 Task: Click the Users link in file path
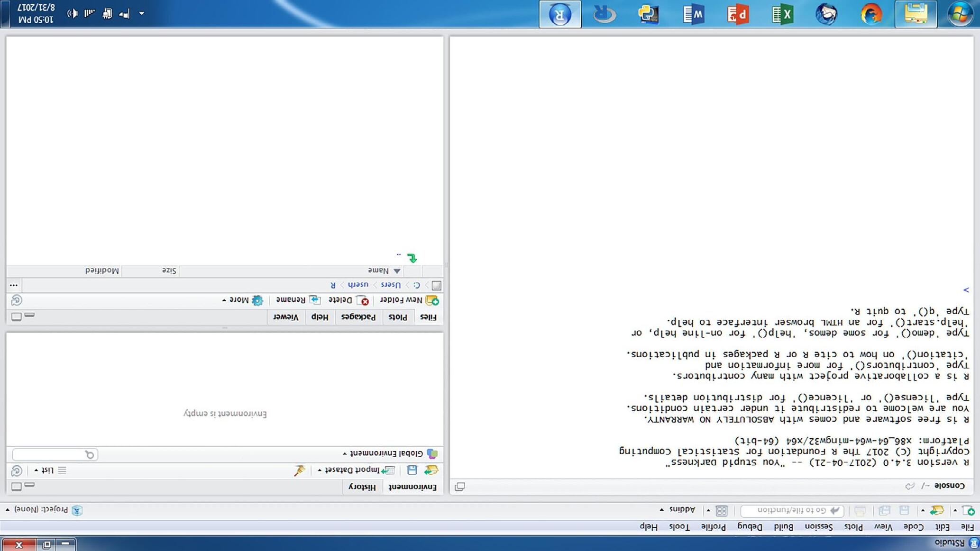(390, 285)
